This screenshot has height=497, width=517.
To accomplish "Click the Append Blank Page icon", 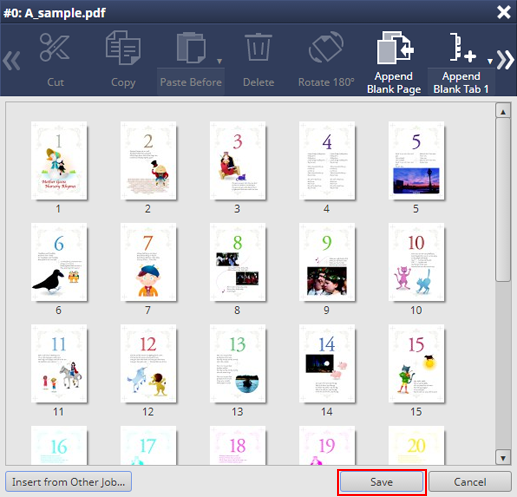I will click(395, 47).
